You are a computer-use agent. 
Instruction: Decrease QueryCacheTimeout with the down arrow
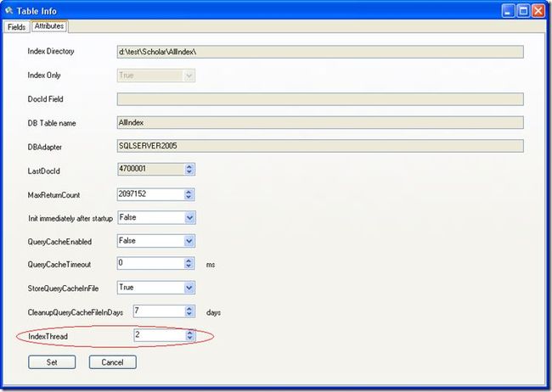[x=189, y=266]
